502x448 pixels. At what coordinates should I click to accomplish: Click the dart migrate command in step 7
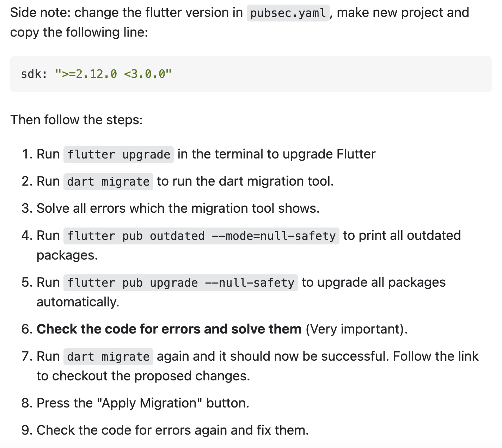(108, 357)
